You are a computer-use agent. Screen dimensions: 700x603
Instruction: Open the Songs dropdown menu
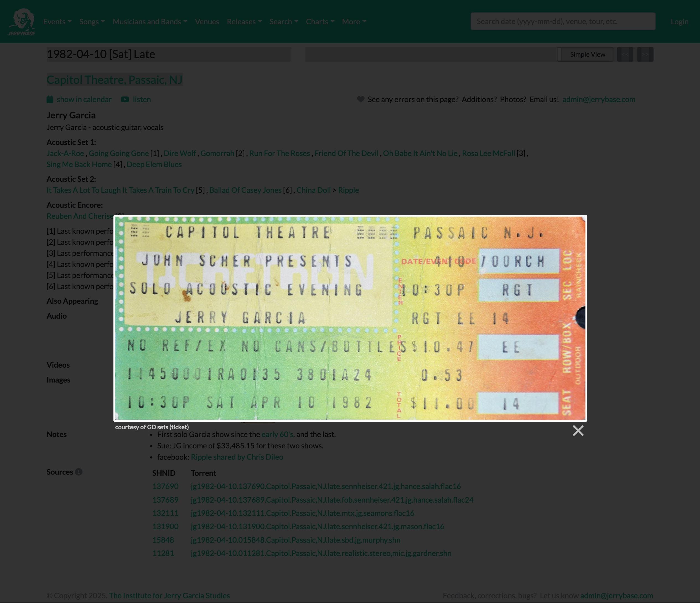[x=92, y=22]
